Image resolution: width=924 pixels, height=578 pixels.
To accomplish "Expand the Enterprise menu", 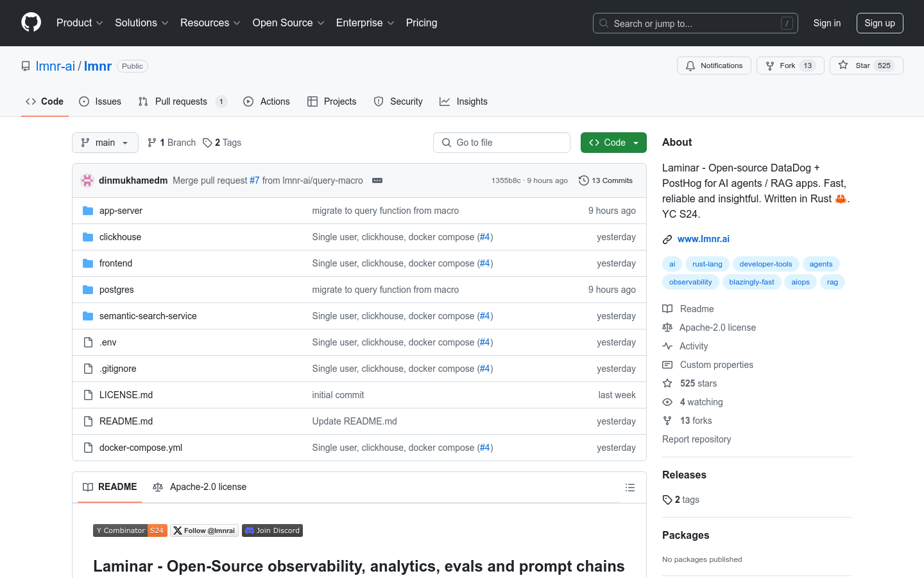I will click(x=365, y=22).
